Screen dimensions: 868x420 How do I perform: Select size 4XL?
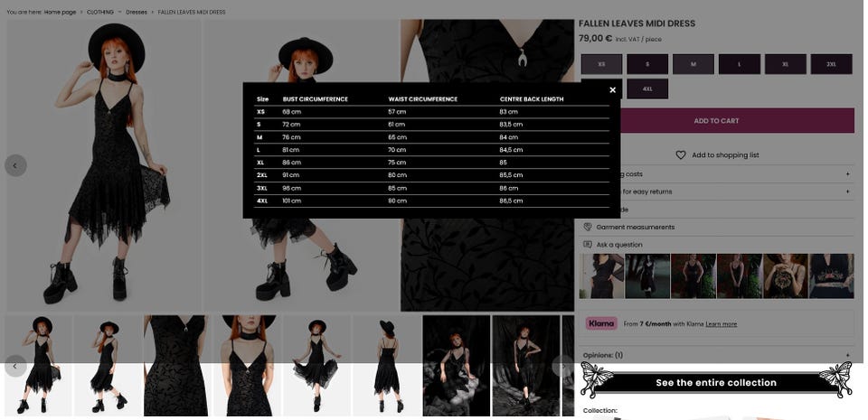click(647, 89)
